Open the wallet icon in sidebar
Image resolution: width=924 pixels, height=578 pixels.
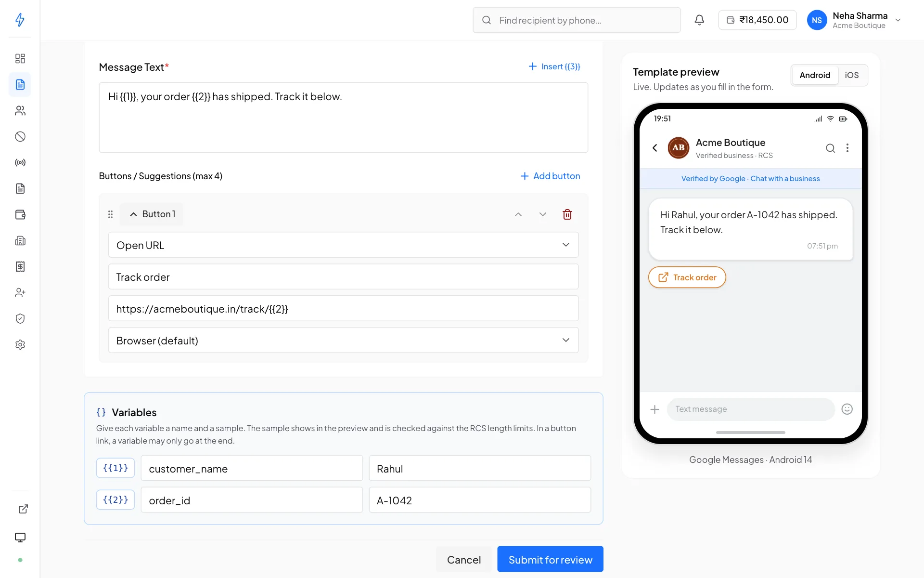pos(20,215)
